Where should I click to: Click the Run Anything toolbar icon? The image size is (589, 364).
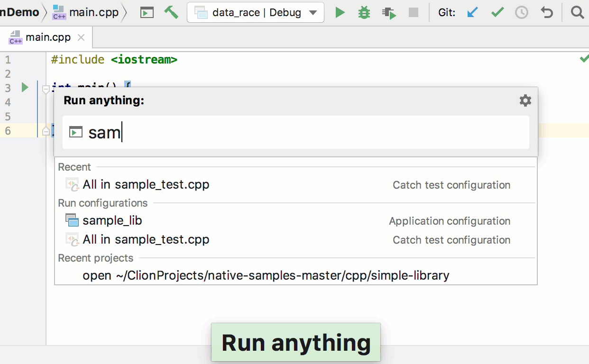click(x=147, y=12)
